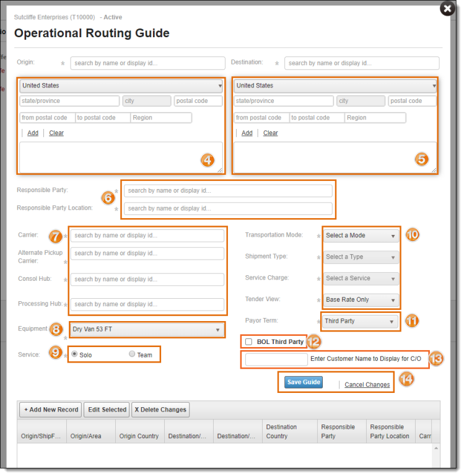The image size is (464, 476).
Task: Choose the Team service option
Action: (132, 354)
